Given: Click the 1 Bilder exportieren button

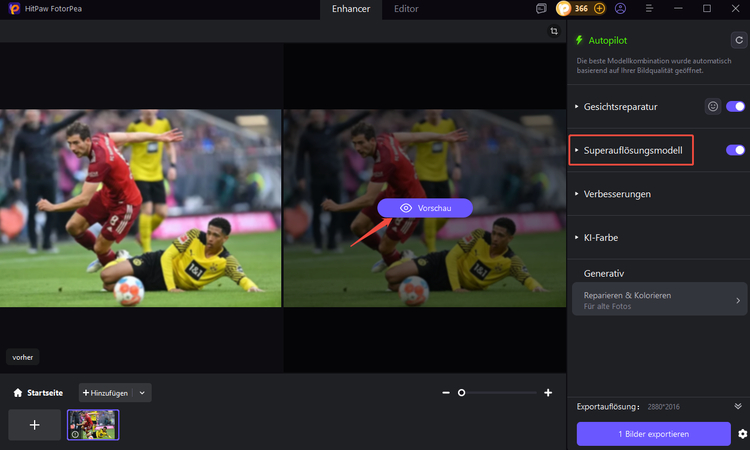Looking at the screenshot, I should (653, 433).
